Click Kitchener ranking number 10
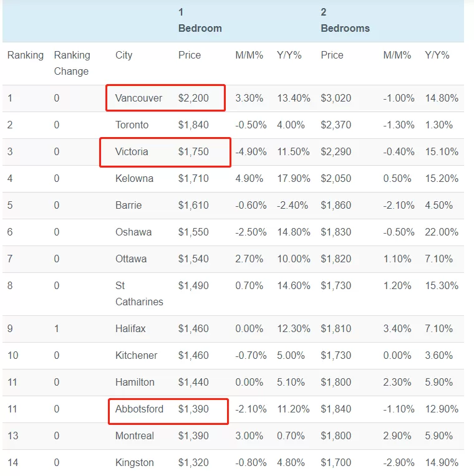The image size is (474, 476). click(x=12, y=355)
